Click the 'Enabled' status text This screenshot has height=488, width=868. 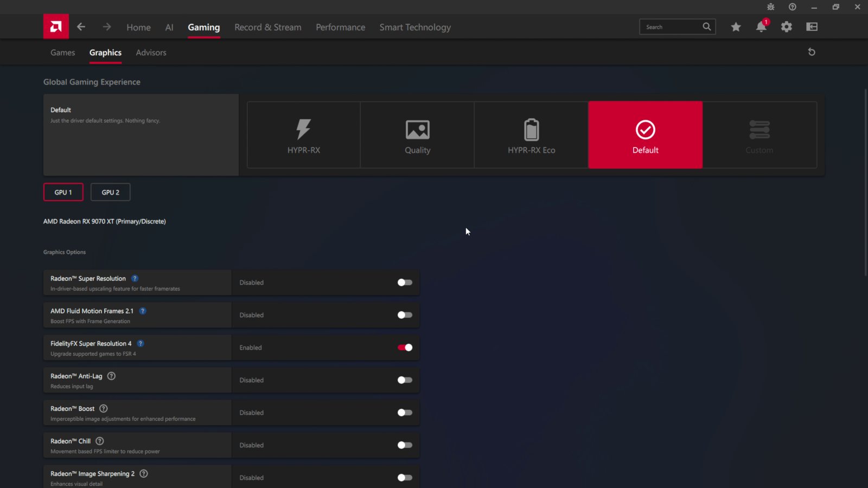click(x=251, y=348)
